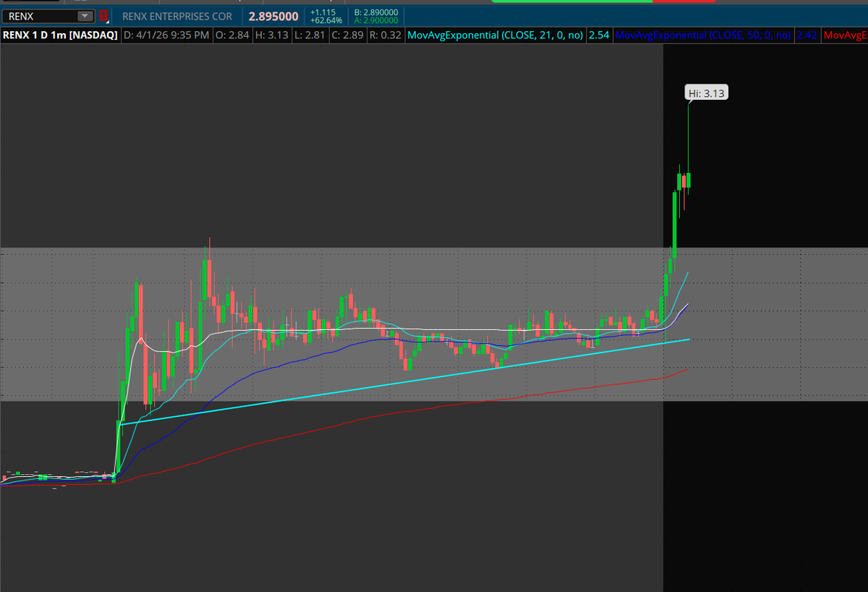Click the red MovAvgE study label at right edge
Image resolution: width=868 pixels, height=592 pixels.
pos(845,35)
